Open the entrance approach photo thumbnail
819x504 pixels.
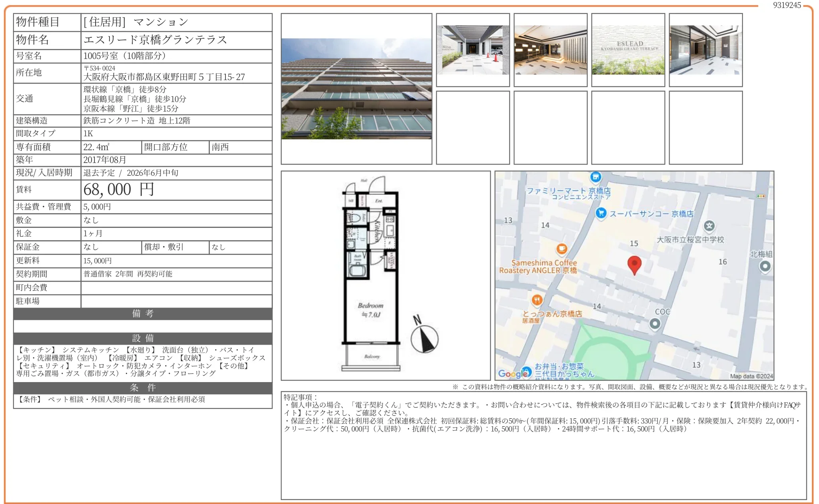tap(473, 50)
